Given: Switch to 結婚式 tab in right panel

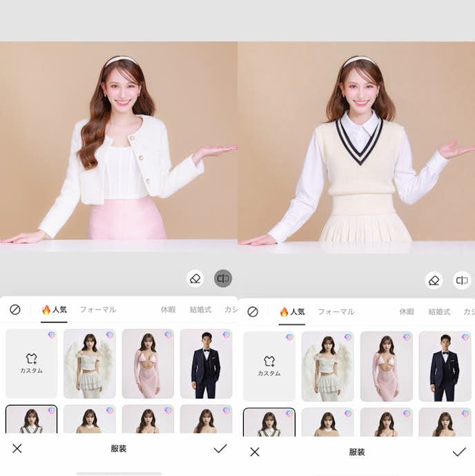Looking at the screenshot, I should point(439,312).
